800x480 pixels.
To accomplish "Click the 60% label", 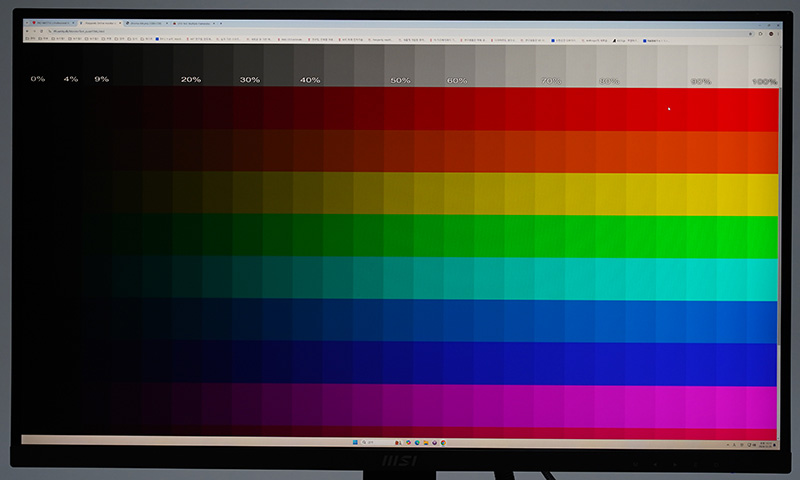I will pyautogui.click(x=457, y=81).
